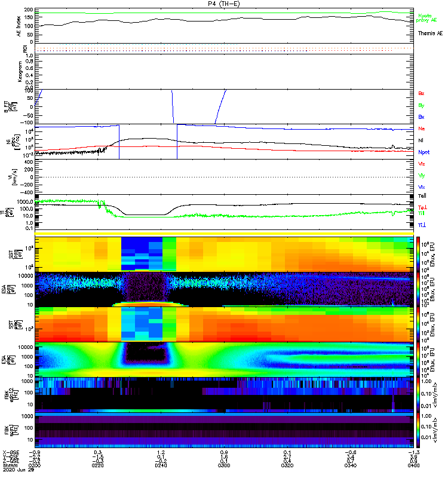Select the green parallel ion temperature legend label

(x=421, y=213)
